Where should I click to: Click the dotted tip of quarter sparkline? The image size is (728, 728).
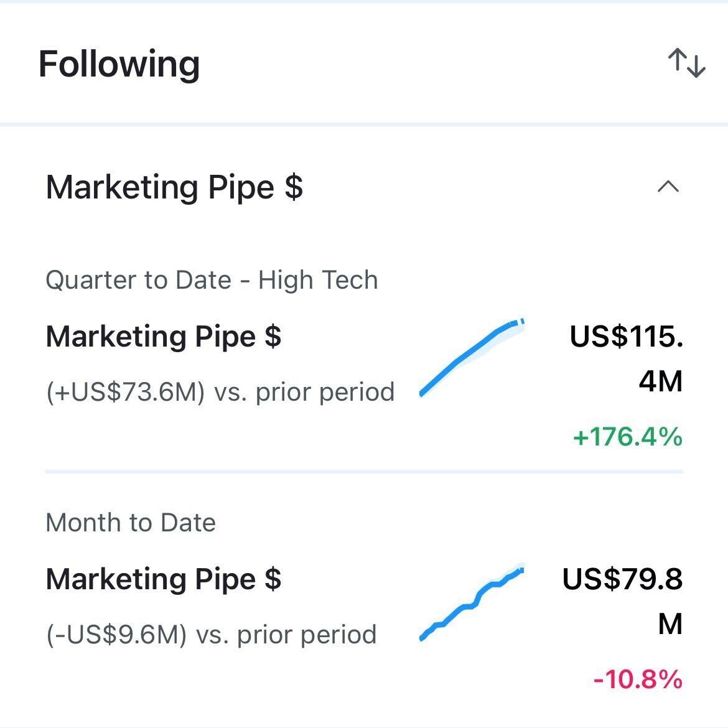521,321
